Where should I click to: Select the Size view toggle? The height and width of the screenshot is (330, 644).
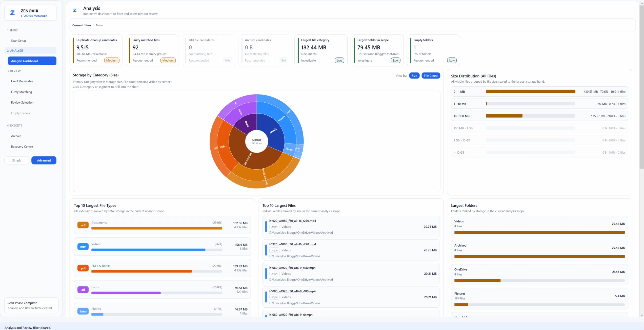pos(414,76)
